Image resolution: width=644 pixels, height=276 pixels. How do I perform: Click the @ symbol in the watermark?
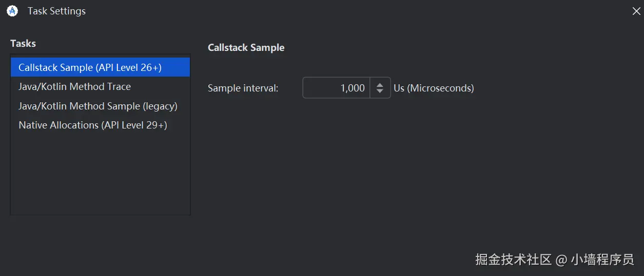pos(561,260)
